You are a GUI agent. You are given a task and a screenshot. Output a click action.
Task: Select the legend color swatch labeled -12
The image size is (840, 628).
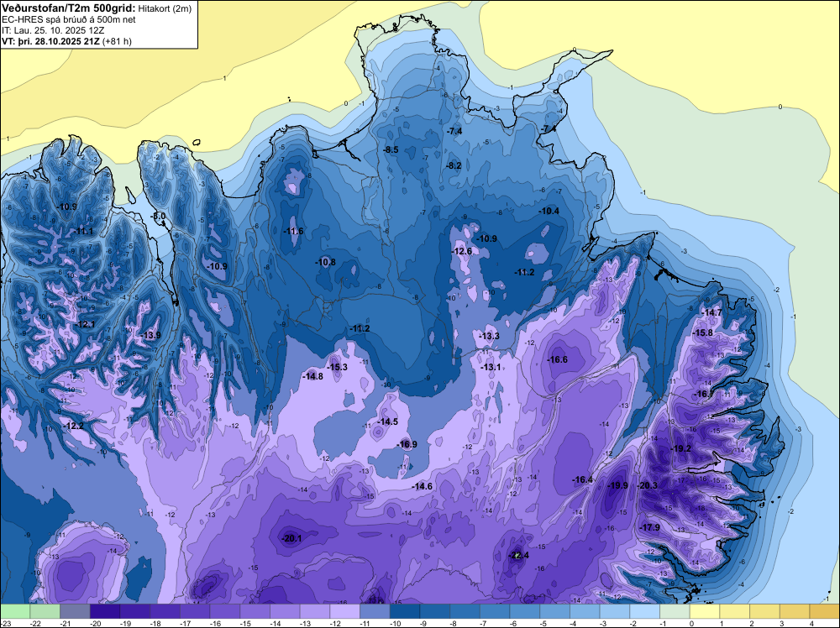point(345,611)
